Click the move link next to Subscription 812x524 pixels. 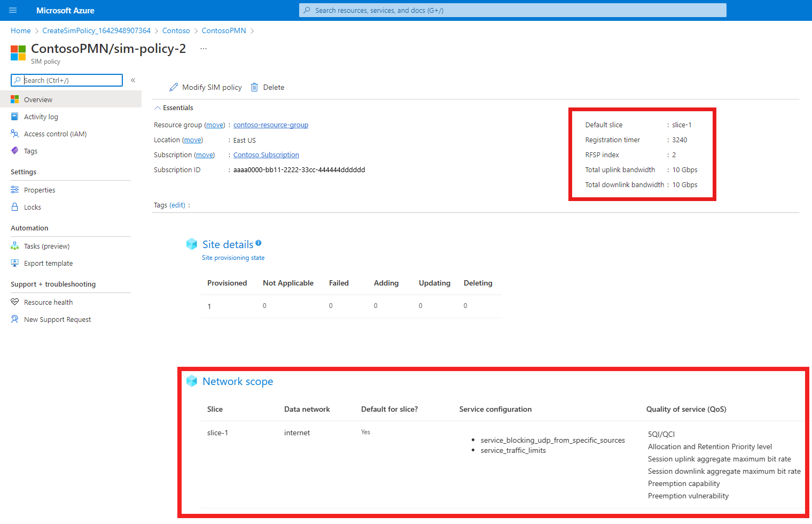point(205,155)
